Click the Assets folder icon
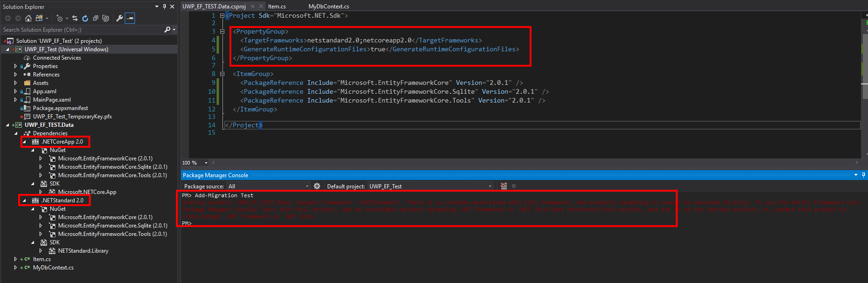Image resolution: width=868 pixels, height=283 pixels. coord(27,83)
